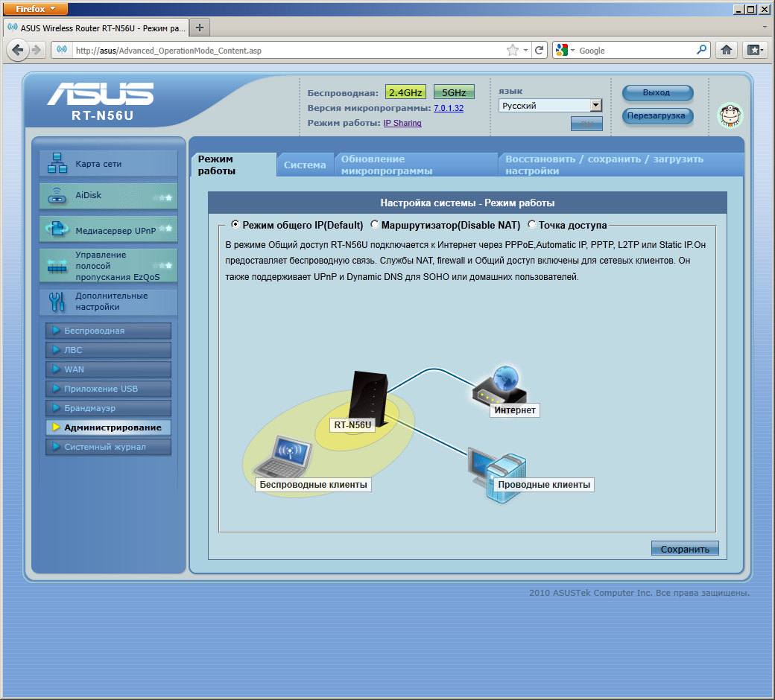This screenshot has width=775, height=700.
Task: Click the wrench tools icon for Дополнительные настройки
Action: (x=57, y=302)
